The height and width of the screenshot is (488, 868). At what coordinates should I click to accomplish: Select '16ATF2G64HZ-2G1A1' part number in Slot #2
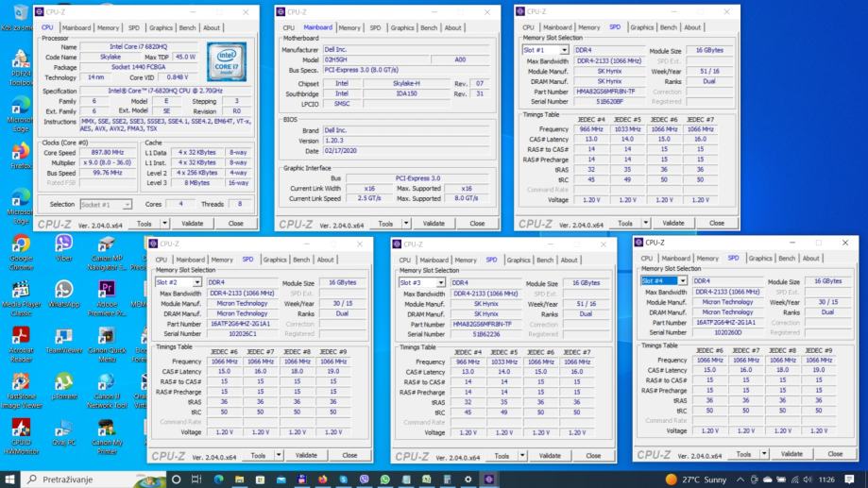tap(243, 324)
